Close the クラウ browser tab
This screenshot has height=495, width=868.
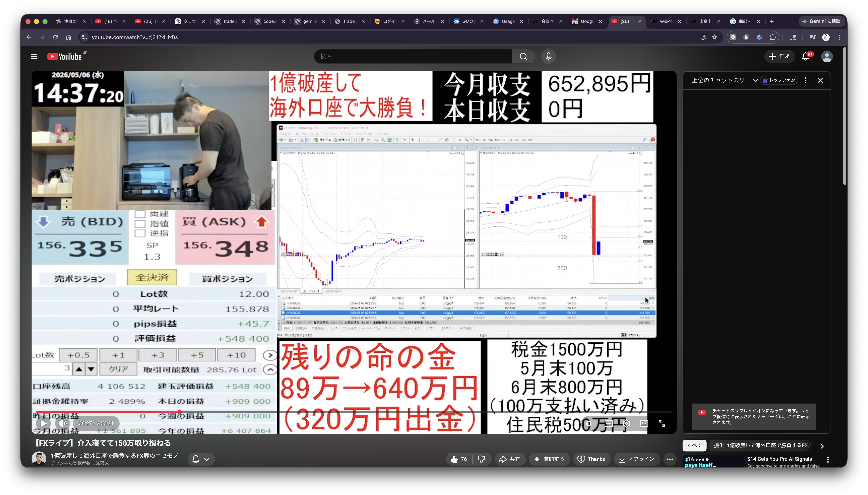[x=203, y=21]
